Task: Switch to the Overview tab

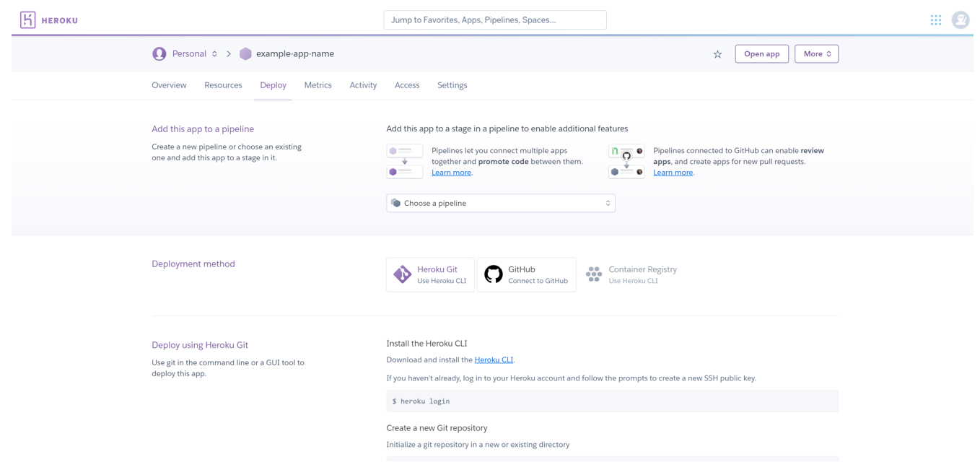Action: [169, 85]
